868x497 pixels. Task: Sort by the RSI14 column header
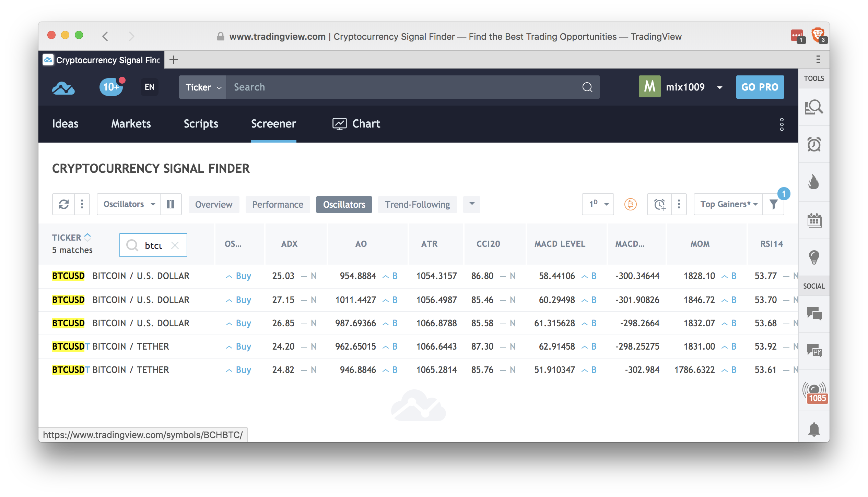771,244
